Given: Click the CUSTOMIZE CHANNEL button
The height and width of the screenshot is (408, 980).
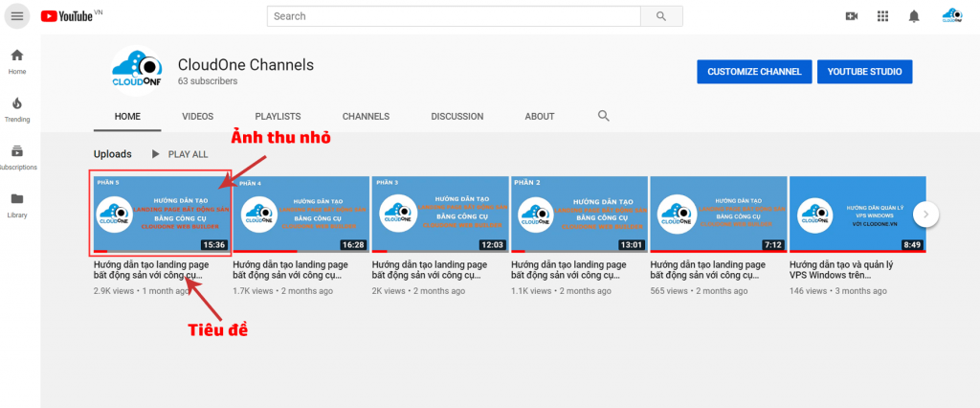Looking at the screenshot, I should 754,72.
